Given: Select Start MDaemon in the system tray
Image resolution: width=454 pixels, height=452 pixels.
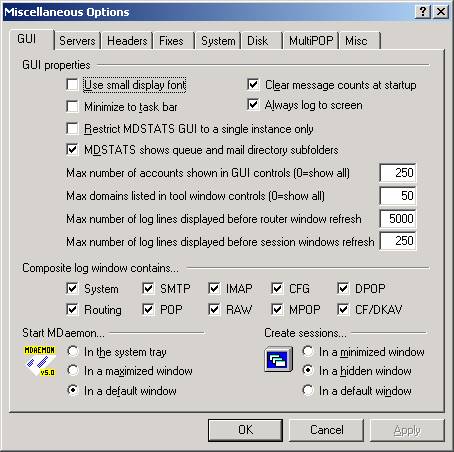Looking at the screenshot, I should (x=72, y=351).
